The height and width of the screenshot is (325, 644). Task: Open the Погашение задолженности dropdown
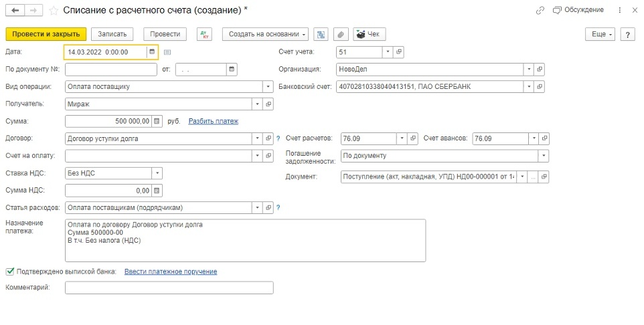click(543, 156)
